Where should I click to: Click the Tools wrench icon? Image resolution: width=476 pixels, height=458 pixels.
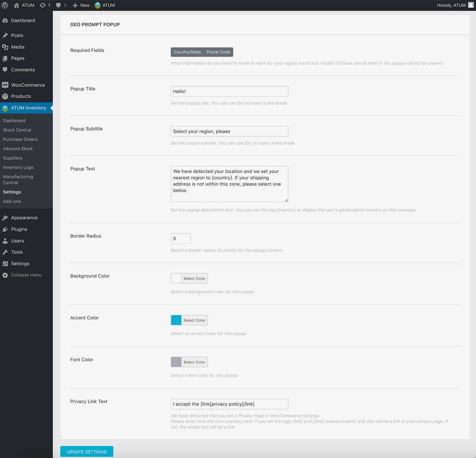(5, 252)
